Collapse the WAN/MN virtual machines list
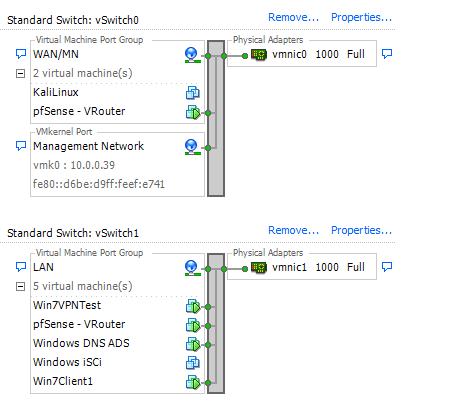455x413 pixels. pyautogui.click(x=21, y=73)
